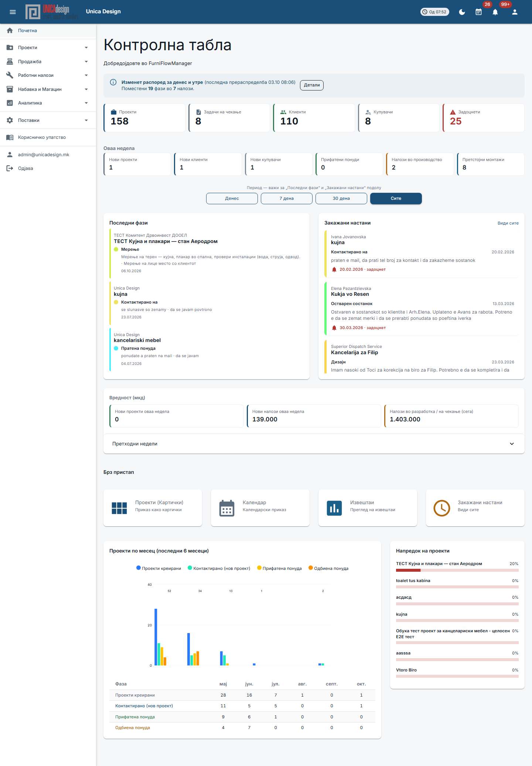
Task: Click the Закажани настани clock icon
Action: click(442, 508)
